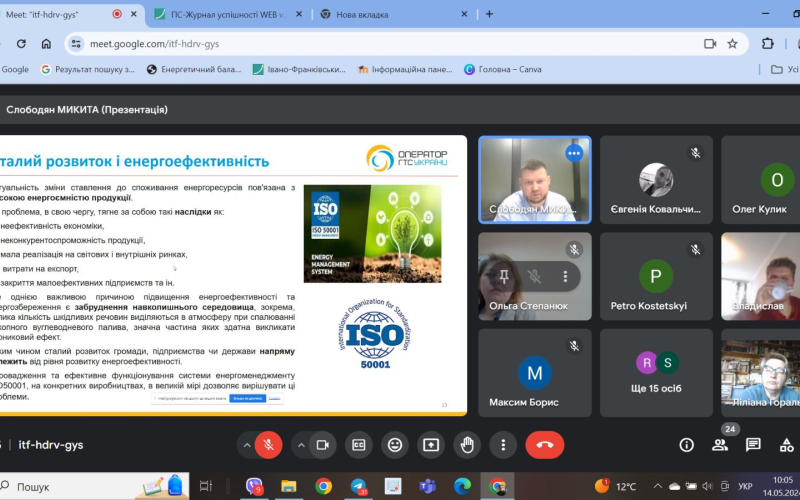Click the blue button in the slide's bottom bar
This screenshot has height=500, width=800.
click(x=247, y=398)
